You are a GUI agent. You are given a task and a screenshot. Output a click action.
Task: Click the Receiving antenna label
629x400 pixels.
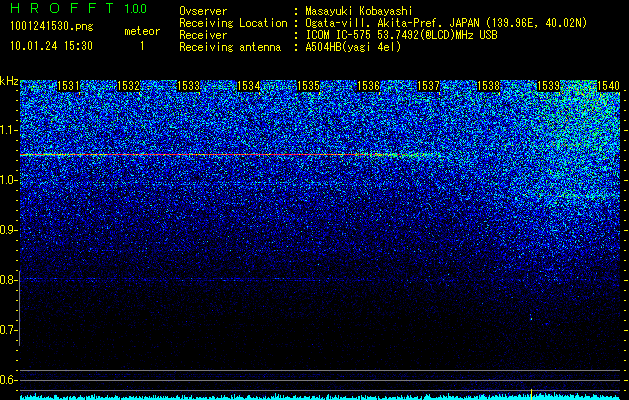click(x=230, y=47)
